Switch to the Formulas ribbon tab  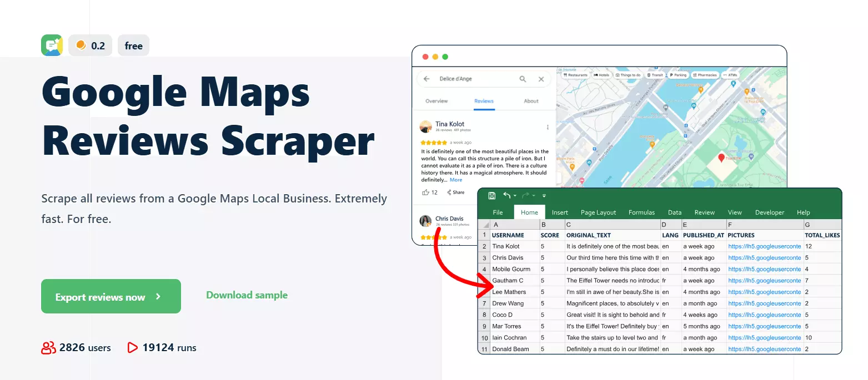click(x=641, y=212)
